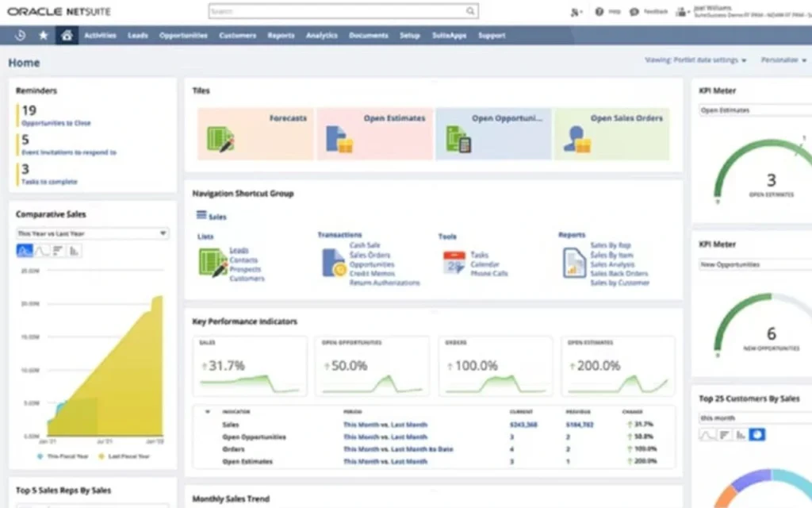Click the Opportunities to Close reminder link

(x=56, y=123)
